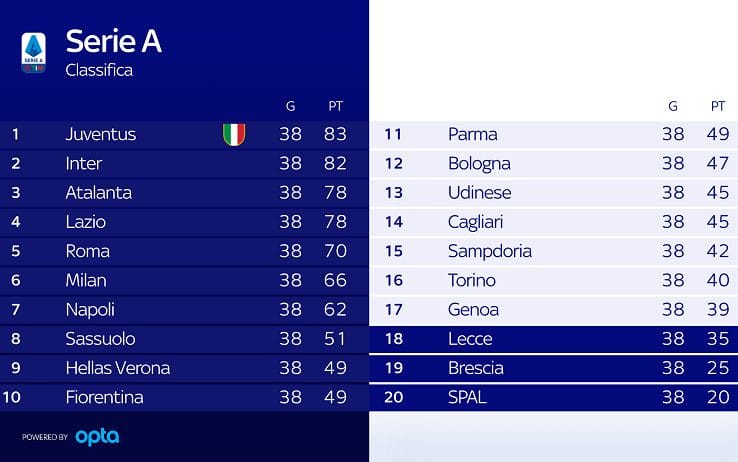The width and height of the screenshot is (738, 462).
Task: Click the Classifica subtitle
Action: point(99,70)
